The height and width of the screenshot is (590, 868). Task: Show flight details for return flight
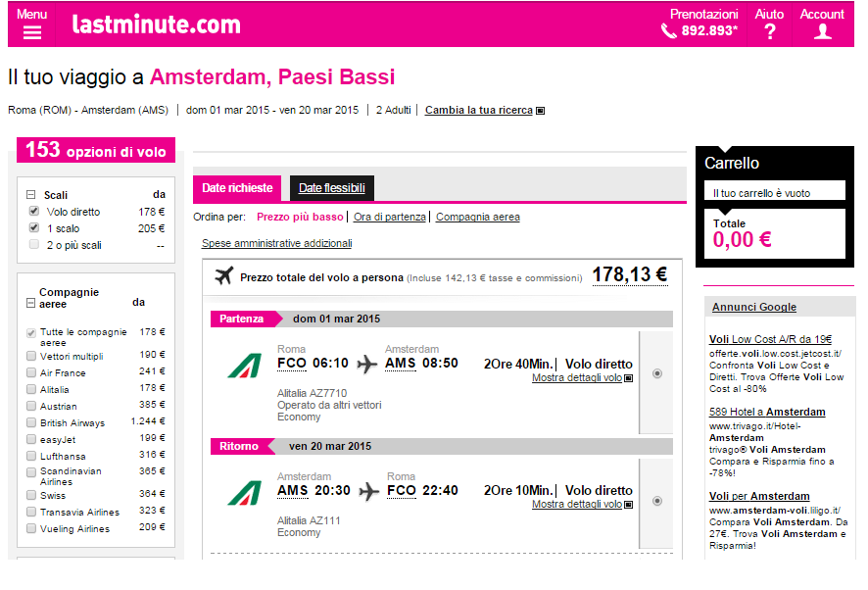pos(577,504)
